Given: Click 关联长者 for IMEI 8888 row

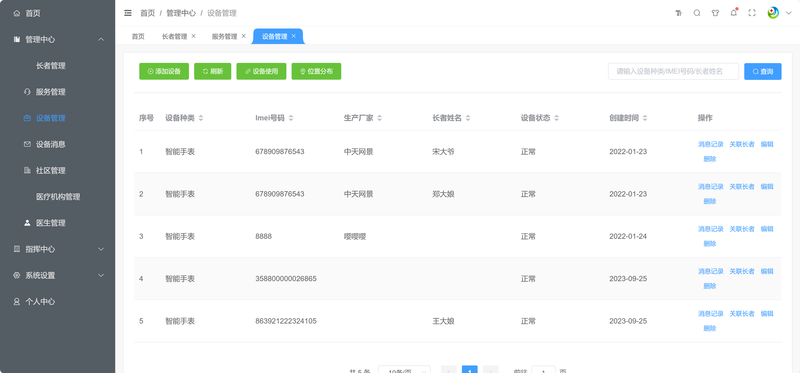Looking at the screenshot, I should pos(742,229).
